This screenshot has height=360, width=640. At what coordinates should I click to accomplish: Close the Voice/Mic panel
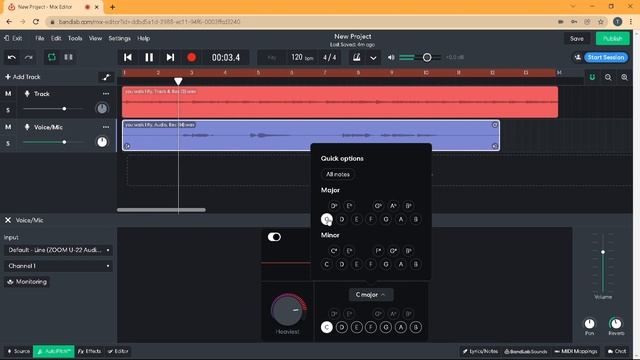(x=8, y=220)
